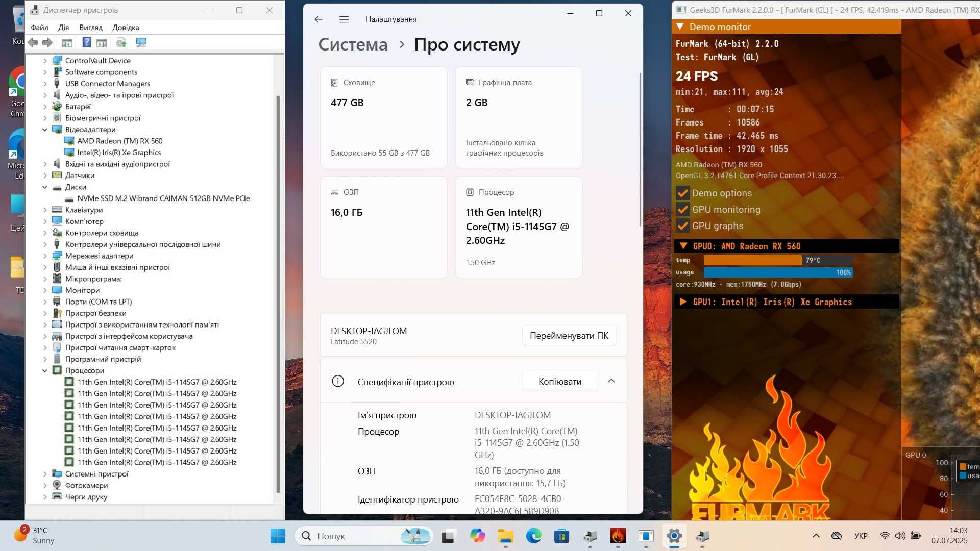Click the Device Manager vertical scrollbar
Viewport: 980px width, 551px height.
pos(278,294)
